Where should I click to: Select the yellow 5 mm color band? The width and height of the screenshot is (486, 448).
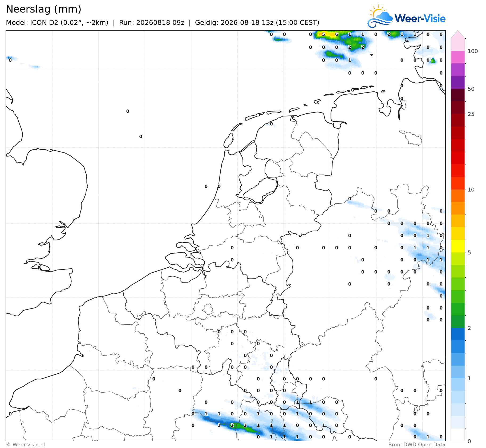tap(458, 246)
